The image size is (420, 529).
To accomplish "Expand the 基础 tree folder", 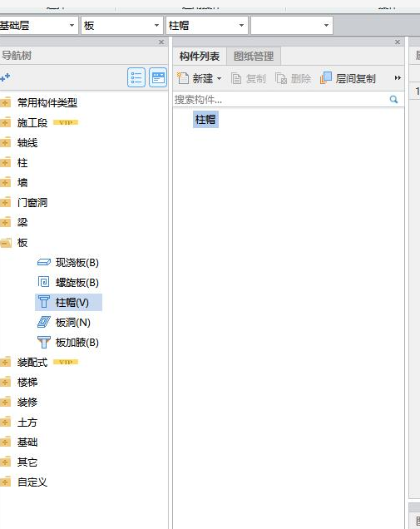I will 5,442.
